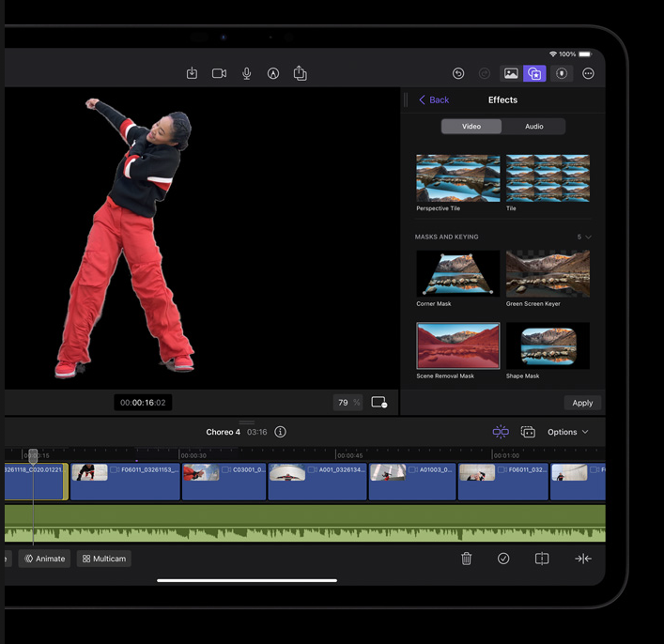The image size is (664, 644).
Task: Delete the selected clip with trash icon
Action: coord(466,559)
